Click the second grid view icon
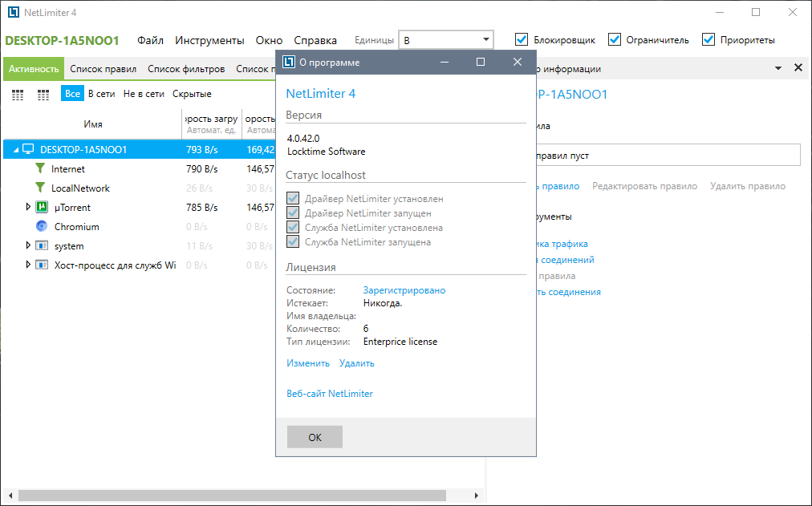The width and height of the screenshot is (812, 506). point(43,95)
